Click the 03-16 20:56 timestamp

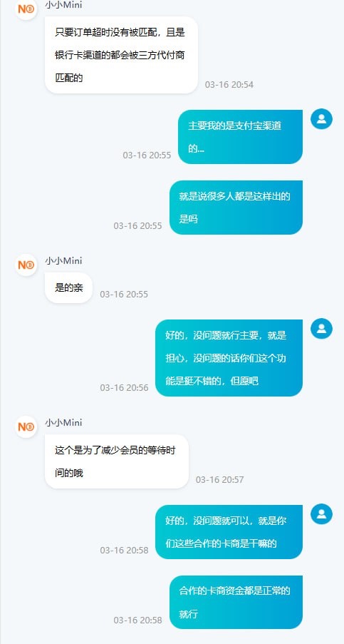[124, 387]
